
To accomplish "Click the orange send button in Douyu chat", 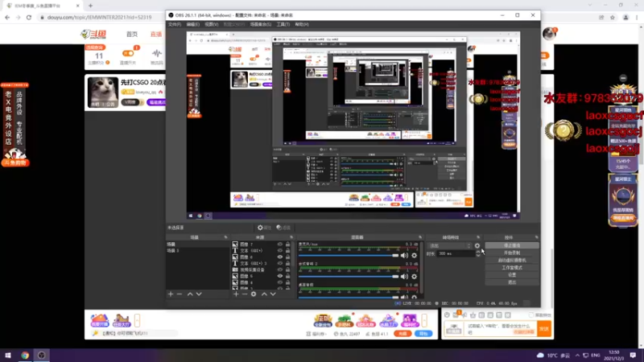I will click(x=544, y=329).
